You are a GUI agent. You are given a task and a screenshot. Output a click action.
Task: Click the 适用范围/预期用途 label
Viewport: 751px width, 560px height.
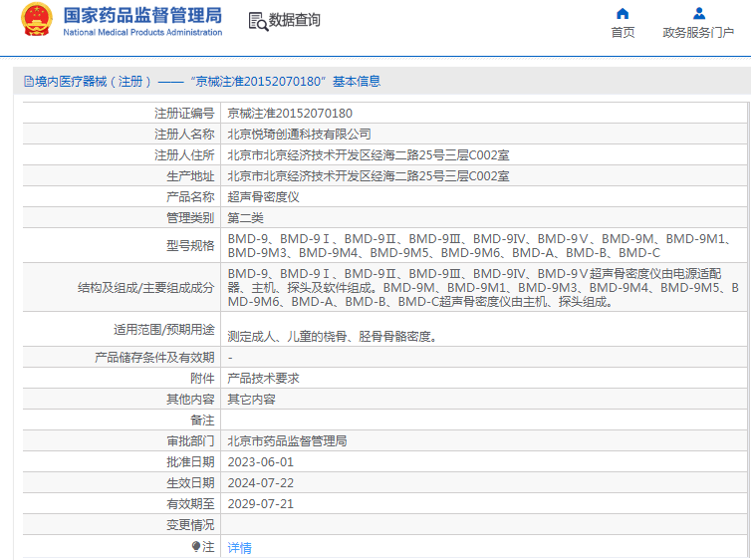(x=163, y=330)
